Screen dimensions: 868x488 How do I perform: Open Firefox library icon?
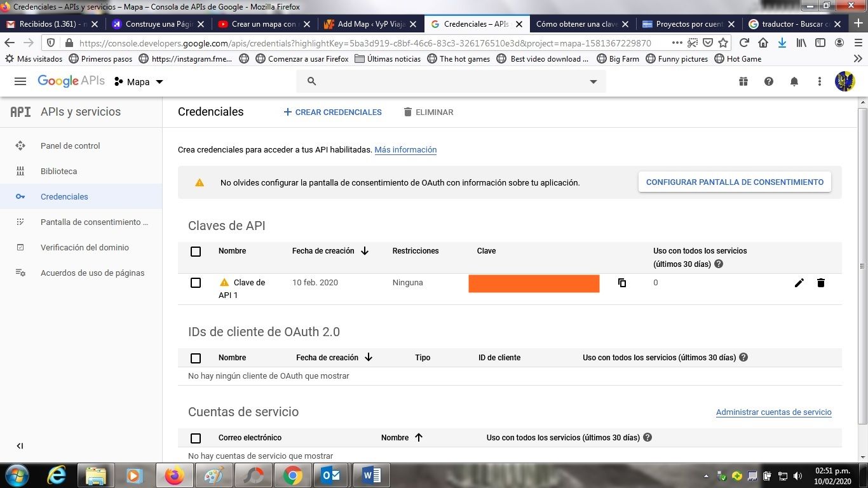(x=802, y=43)
